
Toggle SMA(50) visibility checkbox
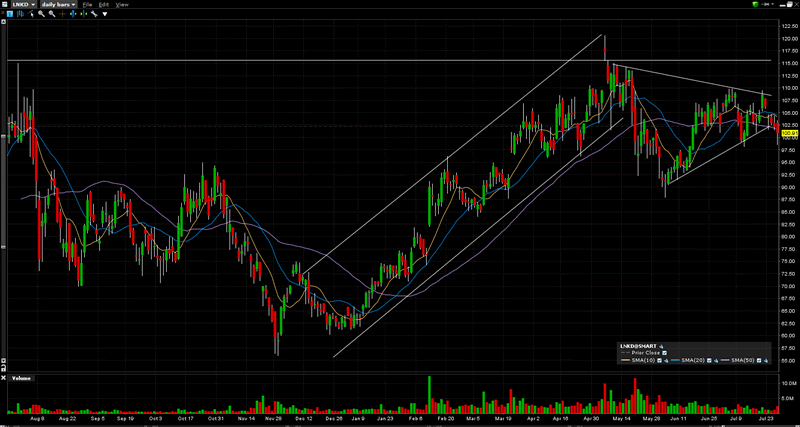click(x=759, y=360)
